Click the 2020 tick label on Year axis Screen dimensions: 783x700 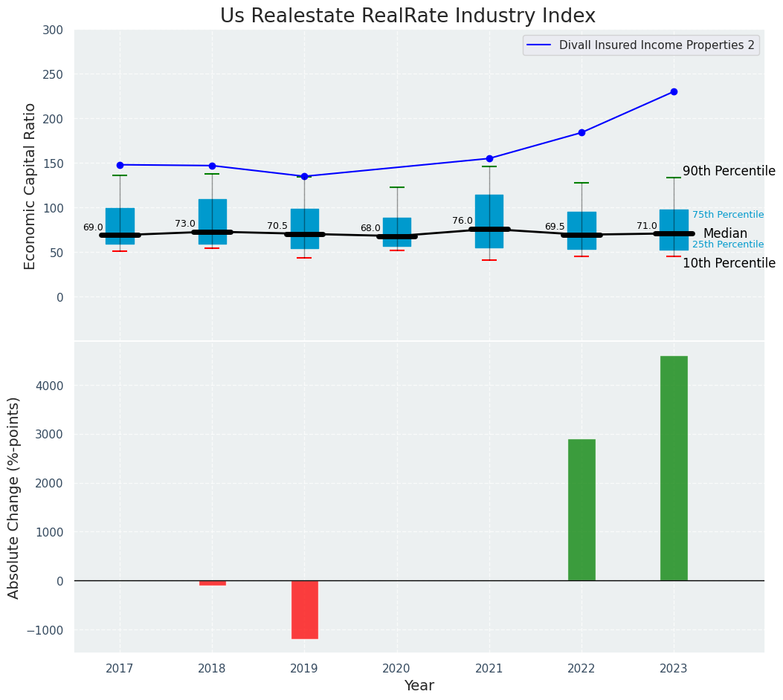[396, 669]
